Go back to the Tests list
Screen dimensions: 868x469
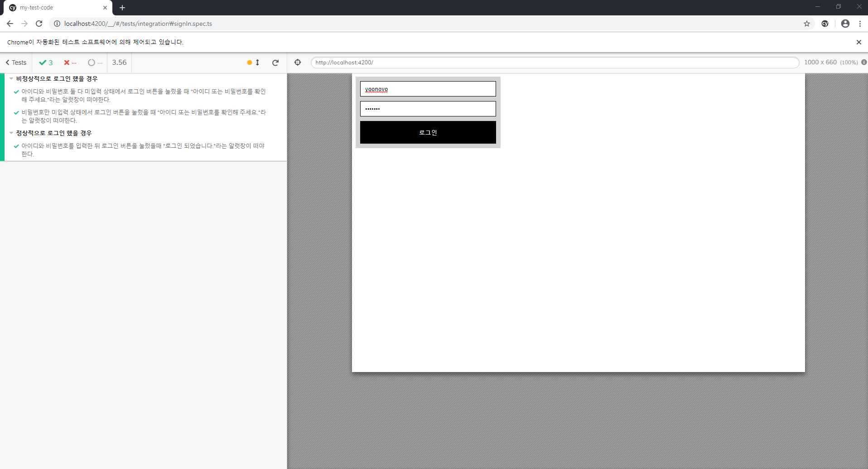16,63
